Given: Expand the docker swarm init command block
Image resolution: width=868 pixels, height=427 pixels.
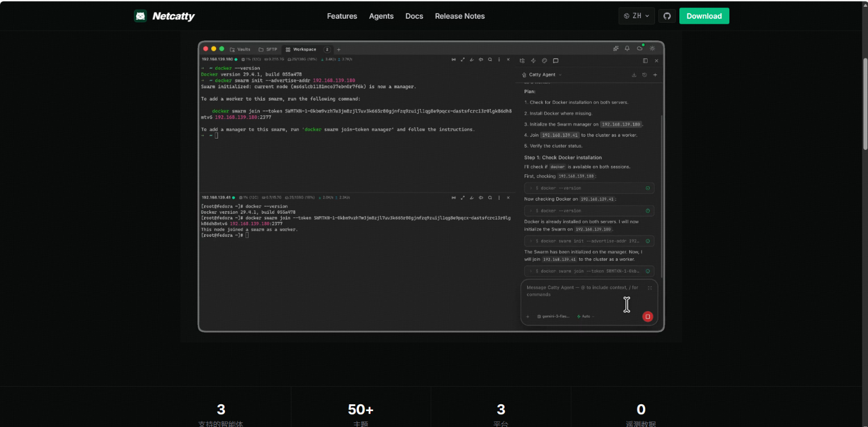Looking at the screenshot, I should pos(589,241).
